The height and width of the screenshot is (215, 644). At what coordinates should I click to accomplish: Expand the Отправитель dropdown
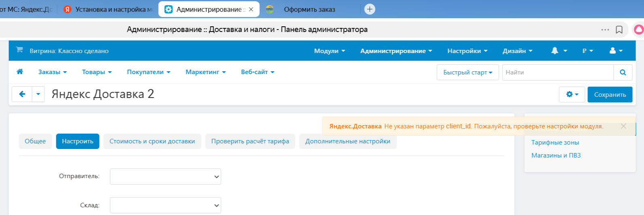click(165, 177)
